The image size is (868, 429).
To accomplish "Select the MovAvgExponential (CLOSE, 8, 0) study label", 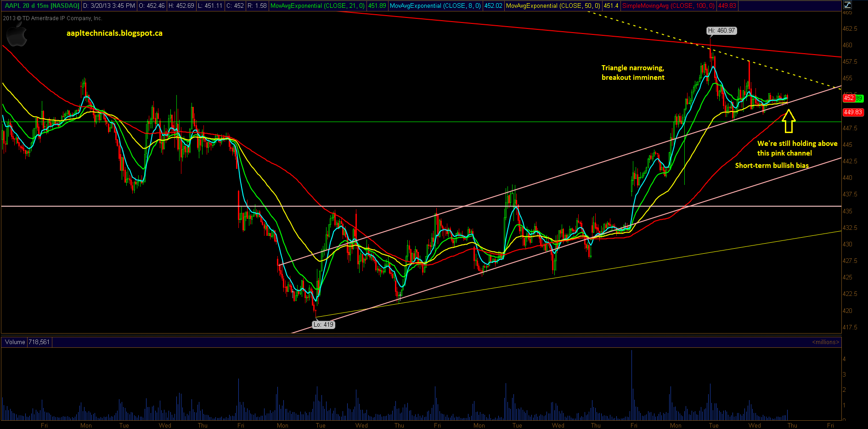I will pos(435,6).
